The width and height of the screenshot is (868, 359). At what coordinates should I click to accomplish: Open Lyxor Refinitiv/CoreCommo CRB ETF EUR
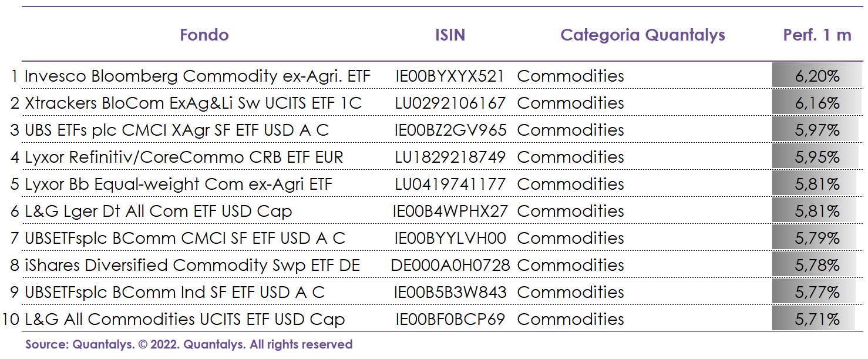click(x=184, y=157)
